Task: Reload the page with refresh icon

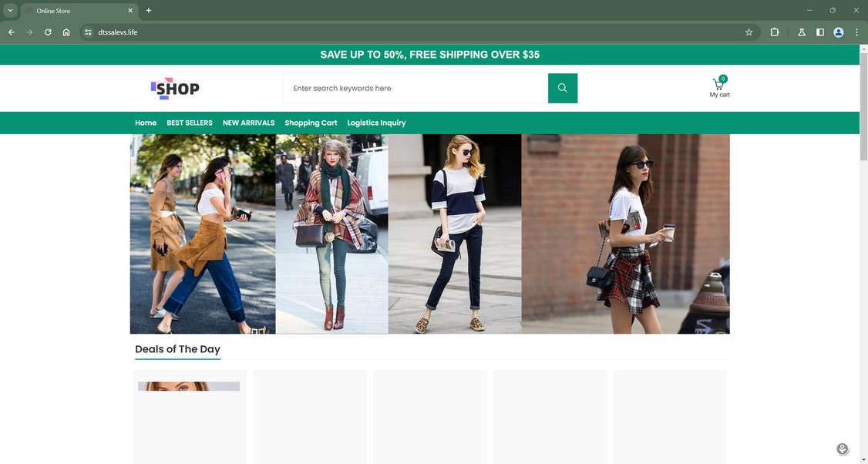Action: coord(48,32)
